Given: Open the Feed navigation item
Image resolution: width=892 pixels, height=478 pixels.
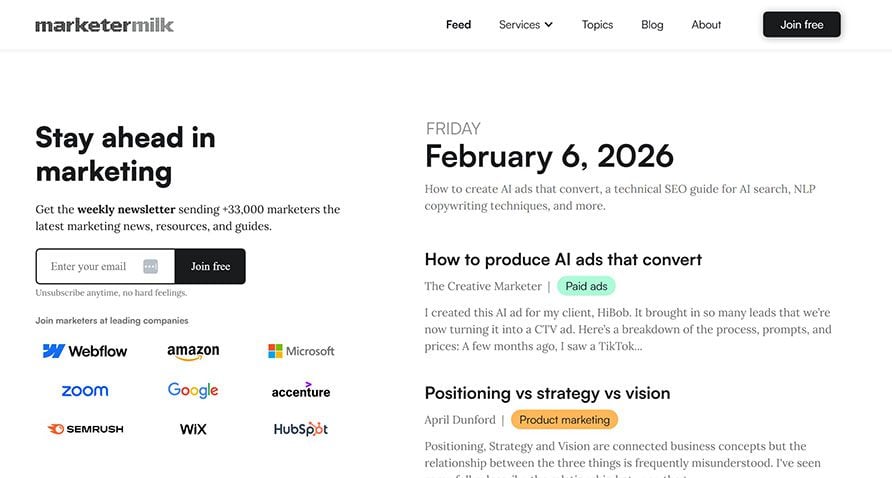Looking at the screenshot, I should (x=458, y=25).
